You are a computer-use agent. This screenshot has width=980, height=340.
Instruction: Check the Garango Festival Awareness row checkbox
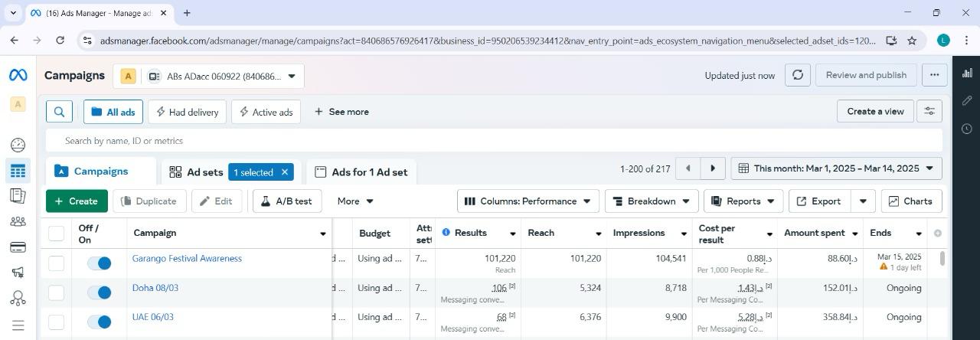tap(56, 263)
